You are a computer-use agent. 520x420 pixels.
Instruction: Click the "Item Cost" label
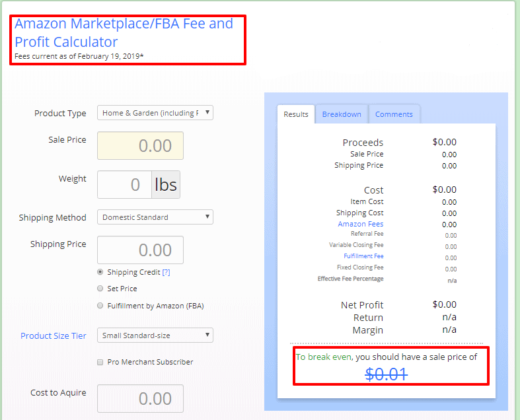pyautogui.click(x=367, y=201)
